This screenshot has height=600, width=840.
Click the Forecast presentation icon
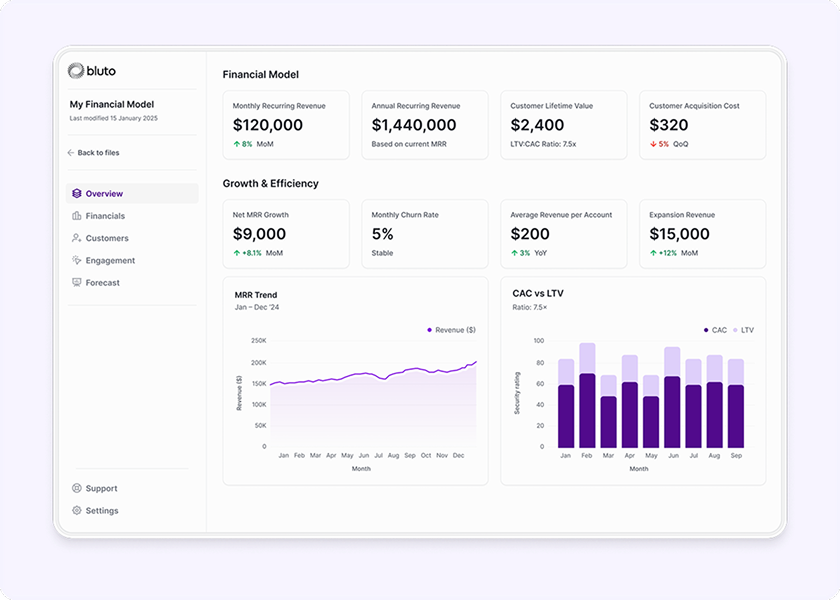(77, 283)
